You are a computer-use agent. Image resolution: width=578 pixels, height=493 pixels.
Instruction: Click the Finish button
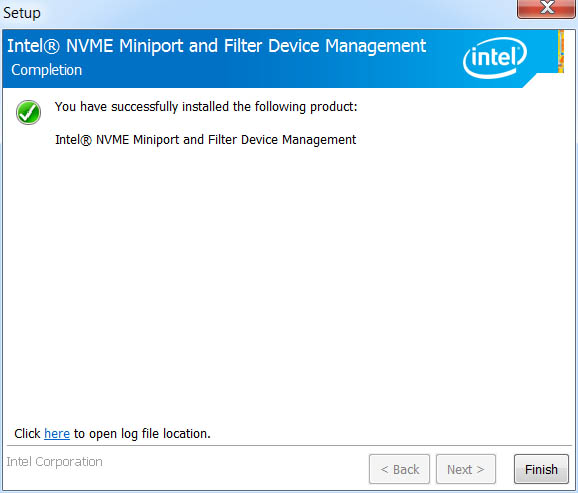pyautogui.click(x=541, y=469)
